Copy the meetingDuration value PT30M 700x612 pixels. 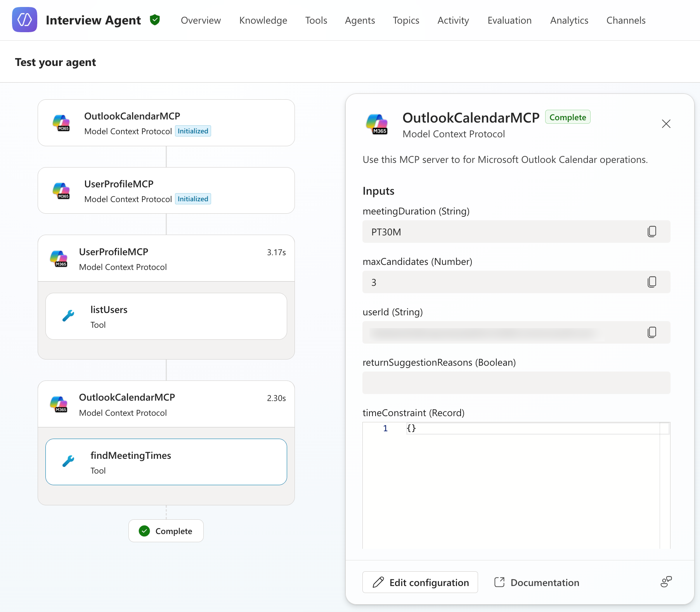(652, 232)
